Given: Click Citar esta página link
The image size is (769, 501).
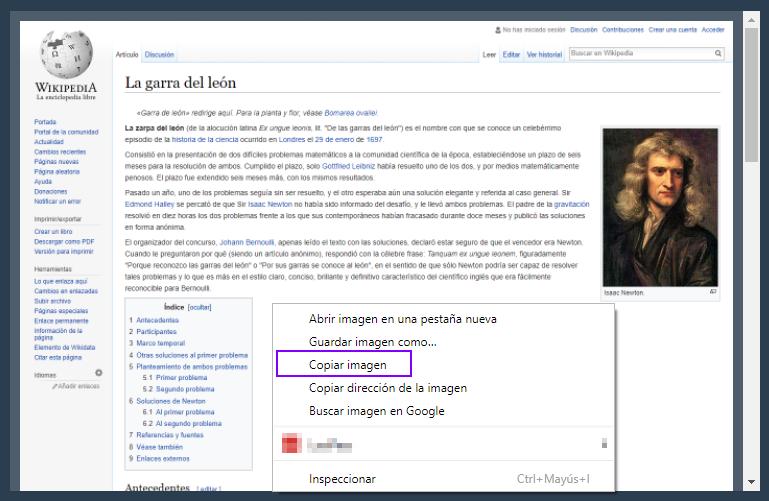Looking at the screenshot, I should [58, 357].
